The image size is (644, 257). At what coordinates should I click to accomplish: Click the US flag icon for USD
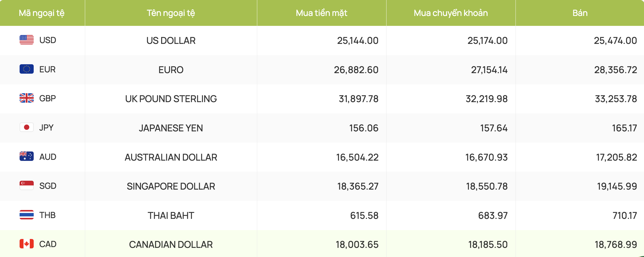(x=27, y=40)
